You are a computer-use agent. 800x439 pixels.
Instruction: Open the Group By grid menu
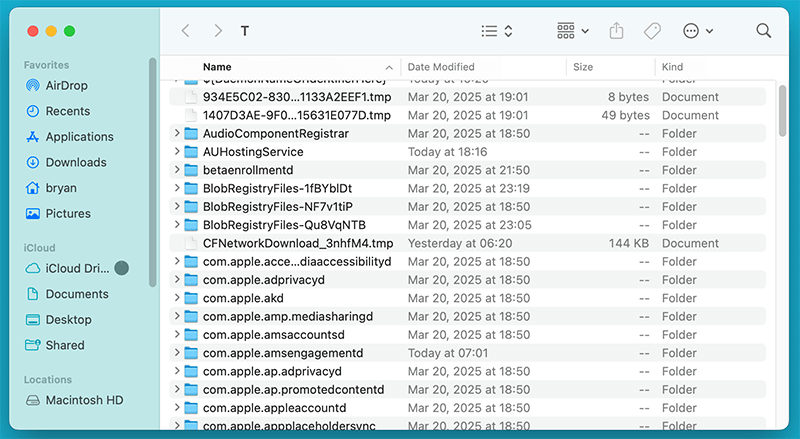coord(573,31)
